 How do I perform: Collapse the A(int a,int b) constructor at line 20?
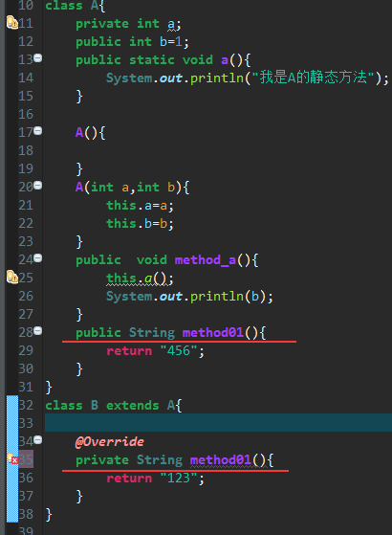(38, 186)
